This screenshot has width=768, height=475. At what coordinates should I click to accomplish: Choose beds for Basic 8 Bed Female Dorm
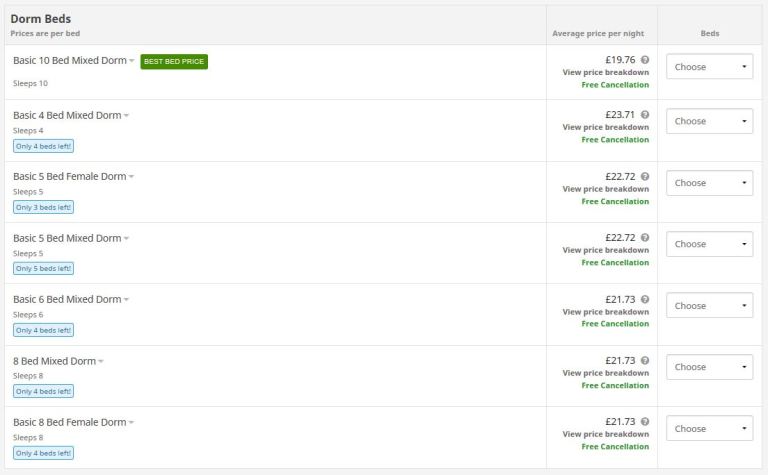click(709, 429)
